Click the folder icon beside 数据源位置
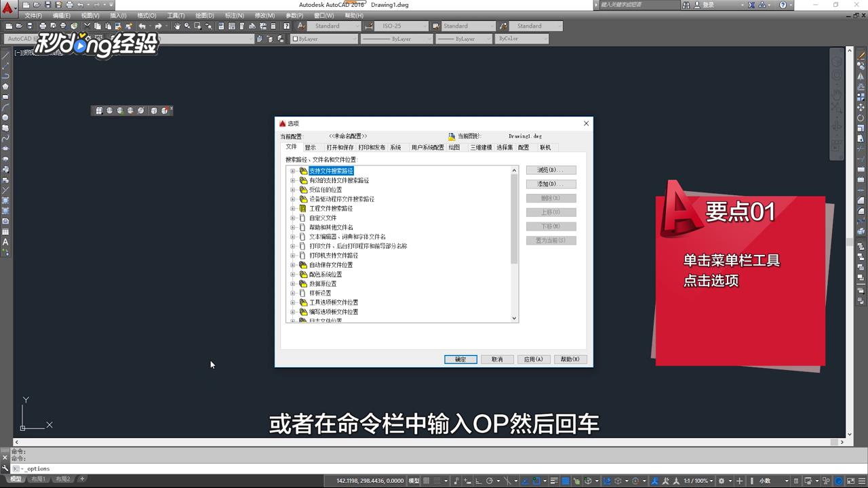868x488 pixels. click(303, 284)
